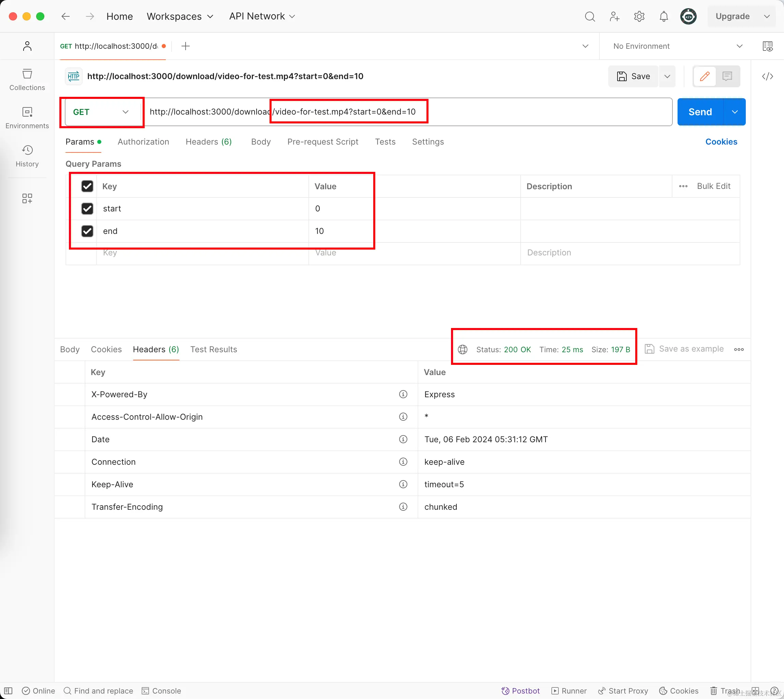Open the Pre-request Script tab
The image size is (784, 699).
click(x=323, y=142)
